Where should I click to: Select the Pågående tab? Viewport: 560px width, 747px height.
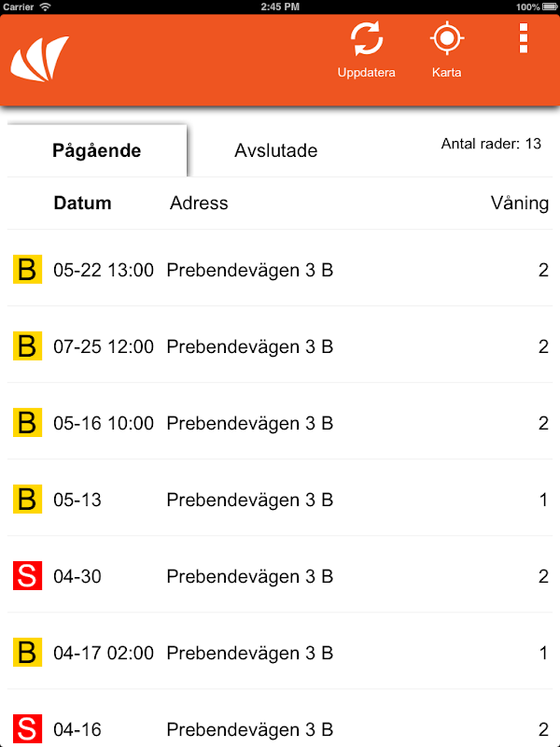click(97, 150)
